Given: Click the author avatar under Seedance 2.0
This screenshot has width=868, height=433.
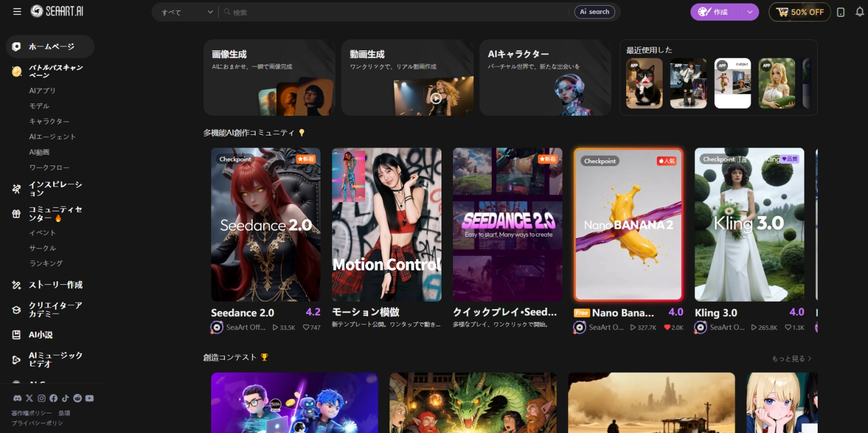Looking at the screenshot, I should (x=217, y=328).
